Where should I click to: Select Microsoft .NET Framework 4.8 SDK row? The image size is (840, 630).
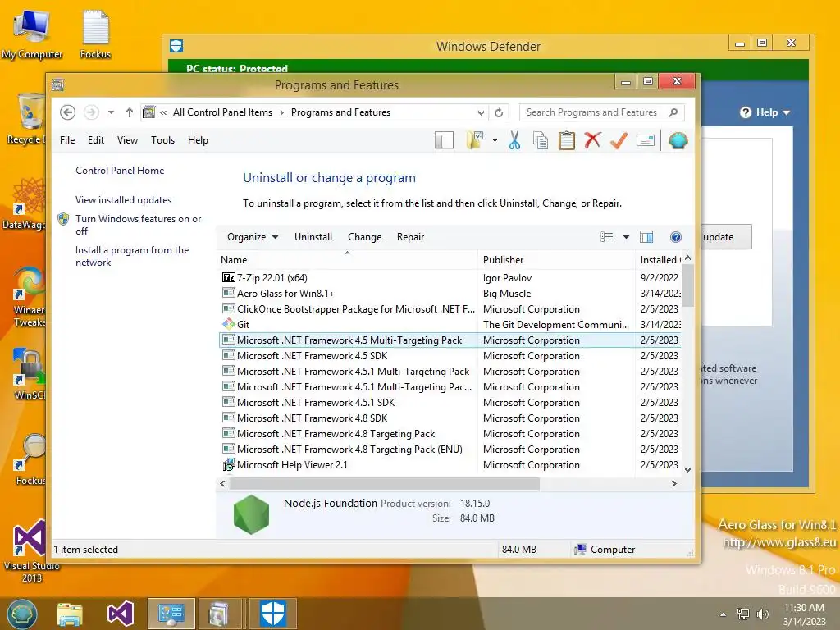(x=450, y=418)
